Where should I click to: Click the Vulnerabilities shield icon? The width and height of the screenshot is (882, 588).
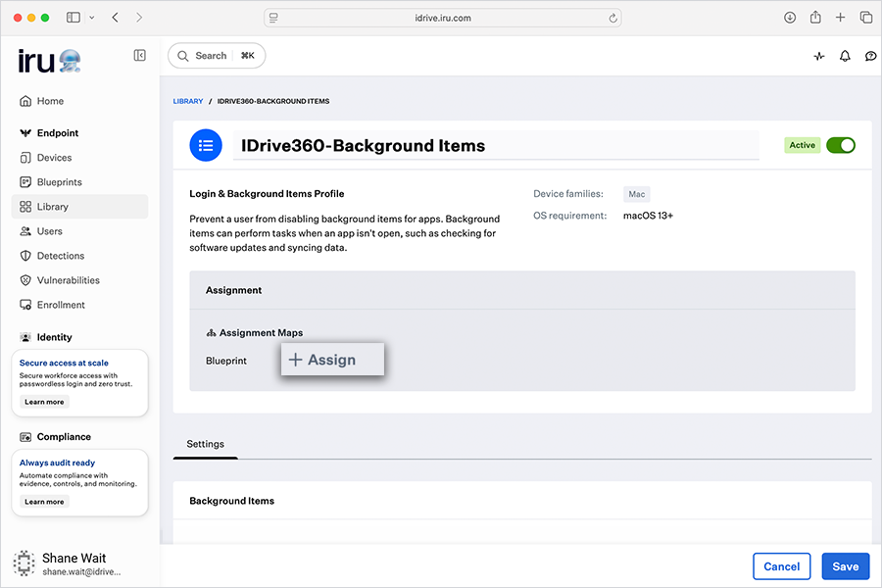(25, 280)
